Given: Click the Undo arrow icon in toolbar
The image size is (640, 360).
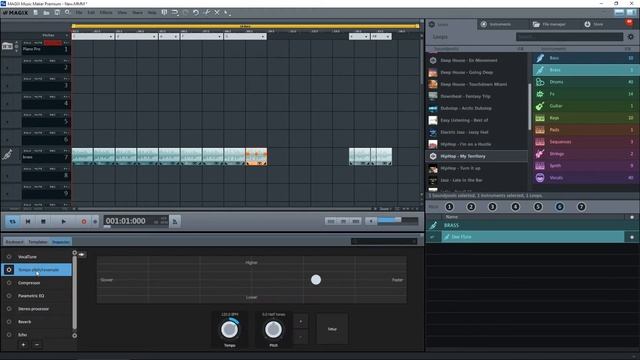Looking at the screenshot, I should [196, 13].
